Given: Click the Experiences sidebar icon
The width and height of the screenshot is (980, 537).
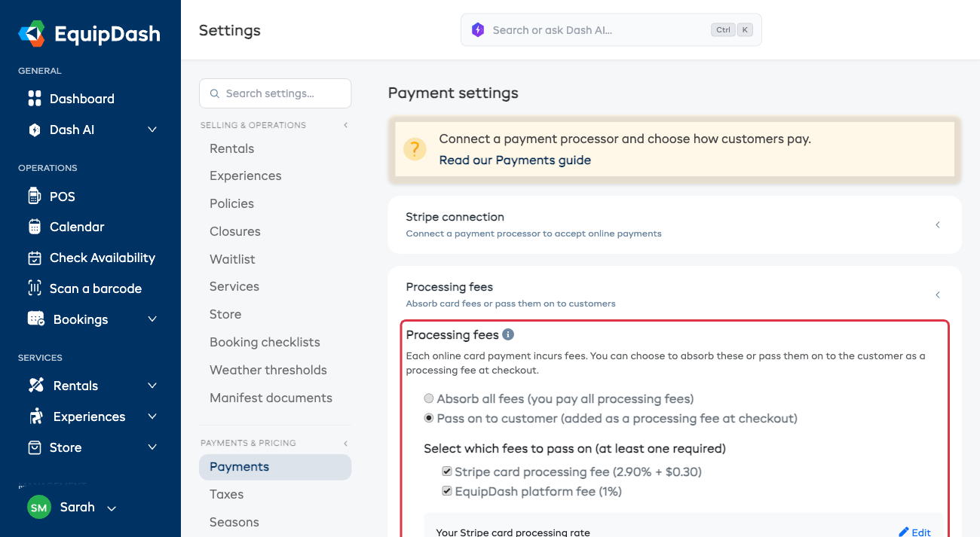Looking at the screenshot, I should click(x=36, y=416).
